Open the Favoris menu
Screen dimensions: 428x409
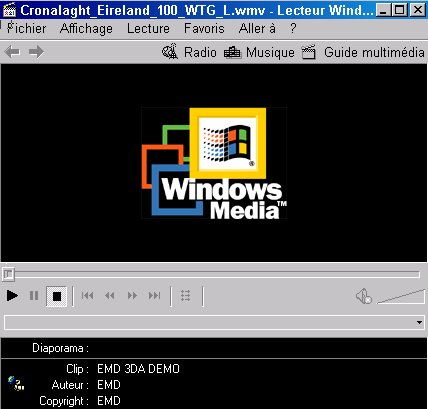pos(204,29)
